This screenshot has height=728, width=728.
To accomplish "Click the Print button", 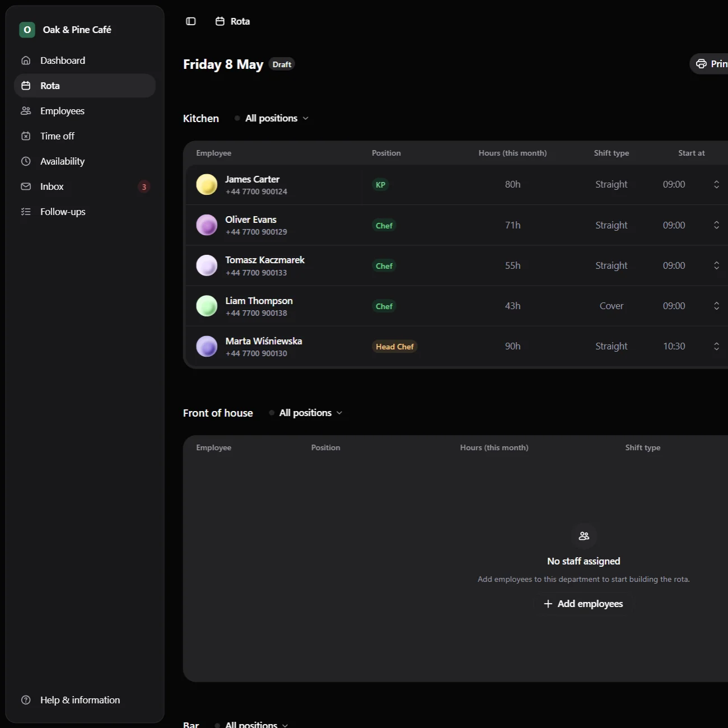I will [x=710, y=64].
